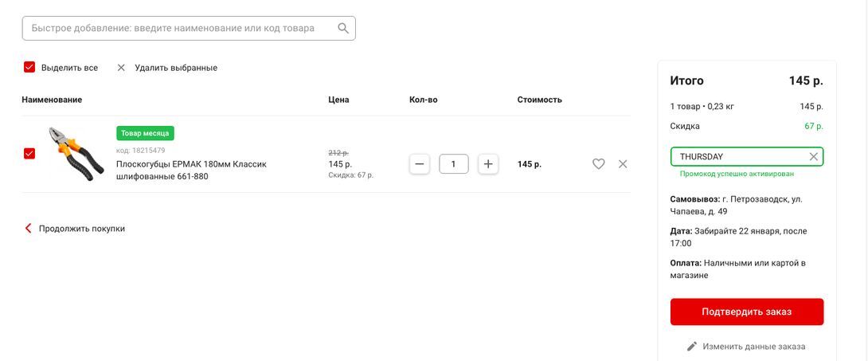This screenshot has height=361, width=868.
Task: Add pliers to favorites with heart icon
Action: point(599,164)
